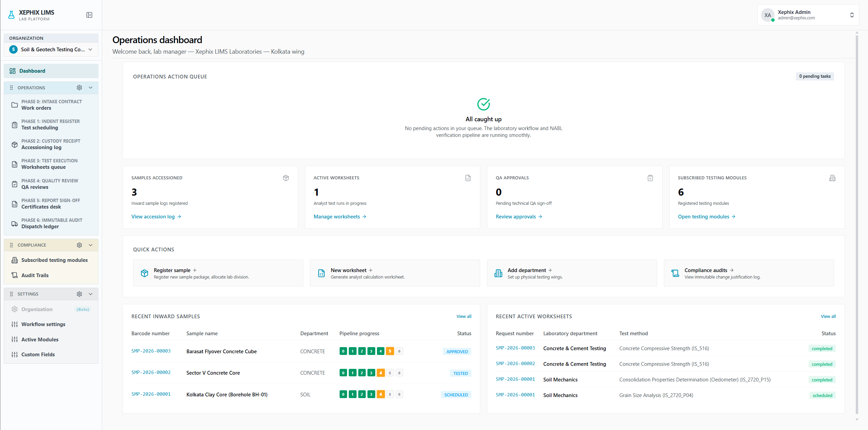
Task: Click the Compliance audits quick action
Action: [x=749, y=273]
